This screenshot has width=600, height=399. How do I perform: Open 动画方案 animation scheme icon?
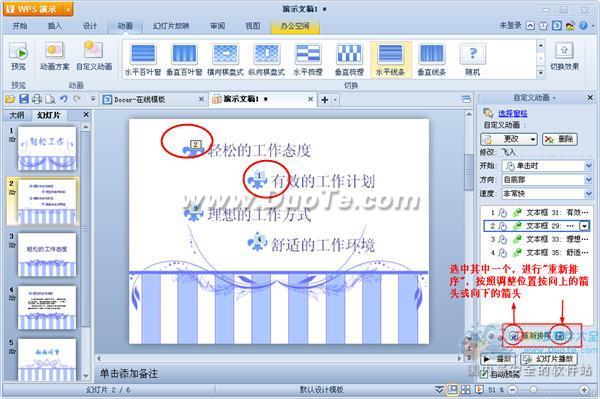[55, 51]
